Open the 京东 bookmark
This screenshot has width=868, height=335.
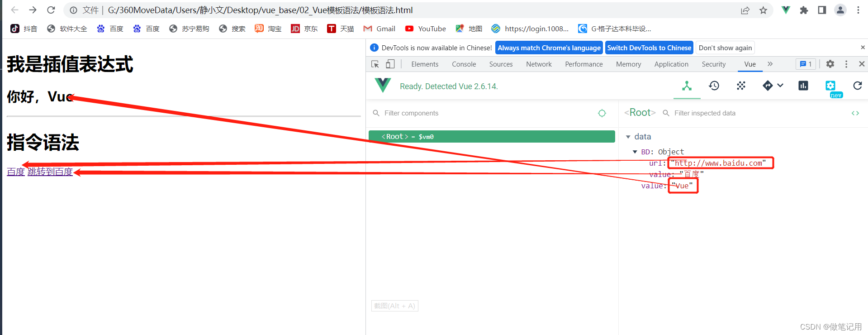(304, 29)
